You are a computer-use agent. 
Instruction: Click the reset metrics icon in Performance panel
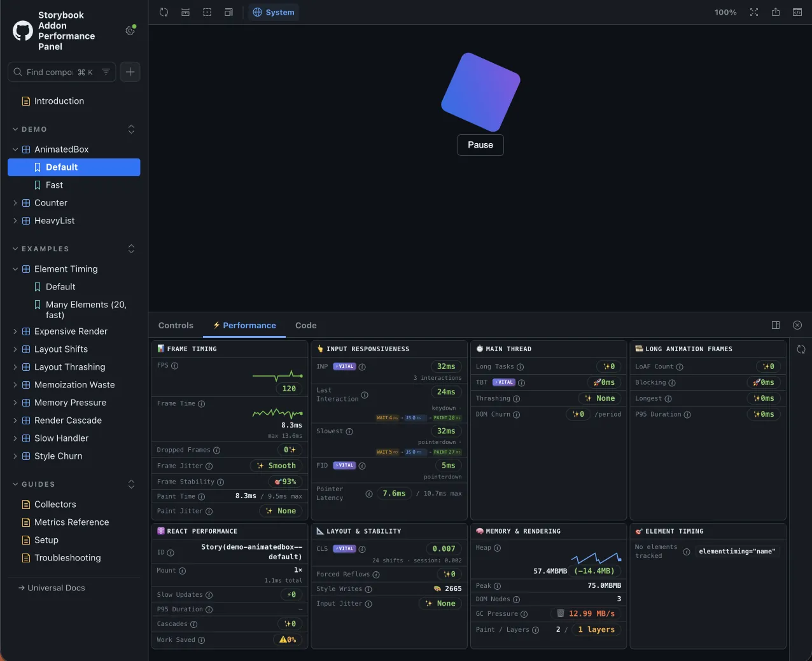point(801,349)
